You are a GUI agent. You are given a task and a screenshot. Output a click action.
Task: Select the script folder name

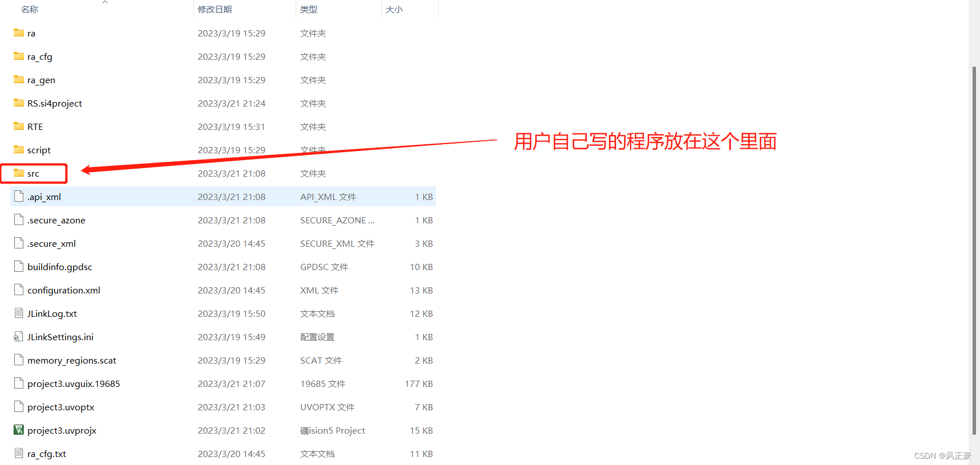tap(39, 150)
